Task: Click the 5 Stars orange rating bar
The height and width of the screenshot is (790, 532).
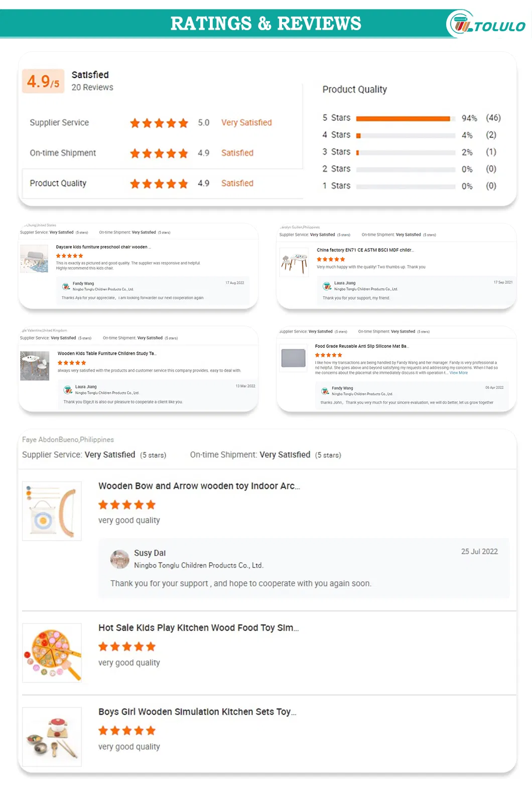Action: (403, 118)
